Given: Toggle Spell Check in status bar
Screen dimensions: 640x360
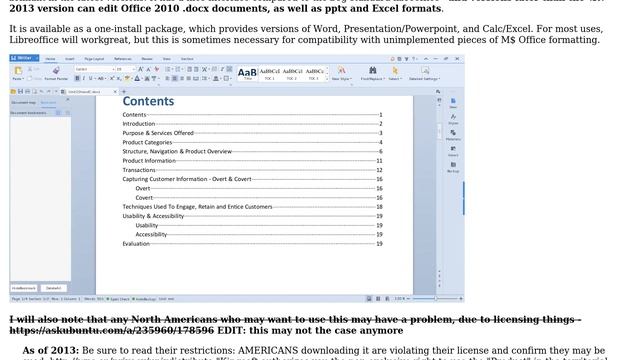Looking at the screenshot, I should 118,299.
